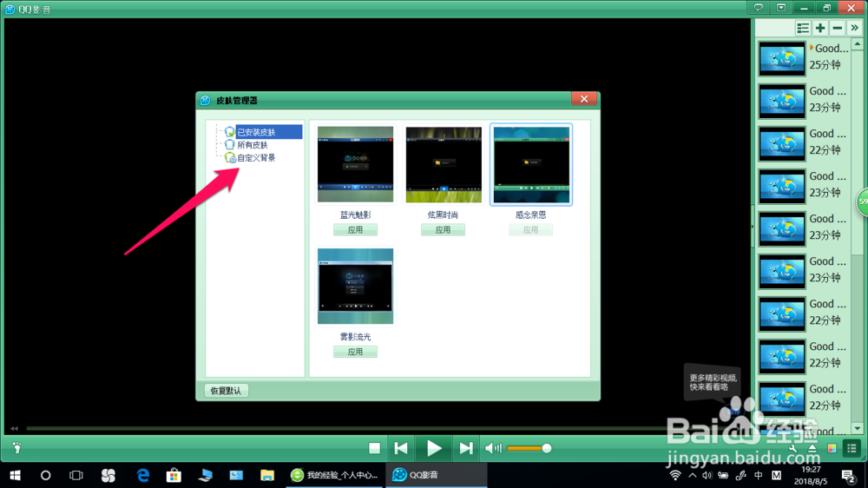The width and height of the screenshot is (868, 488).
Task: Open the footprint history icon at bottom left
Action: click(17, 447)
